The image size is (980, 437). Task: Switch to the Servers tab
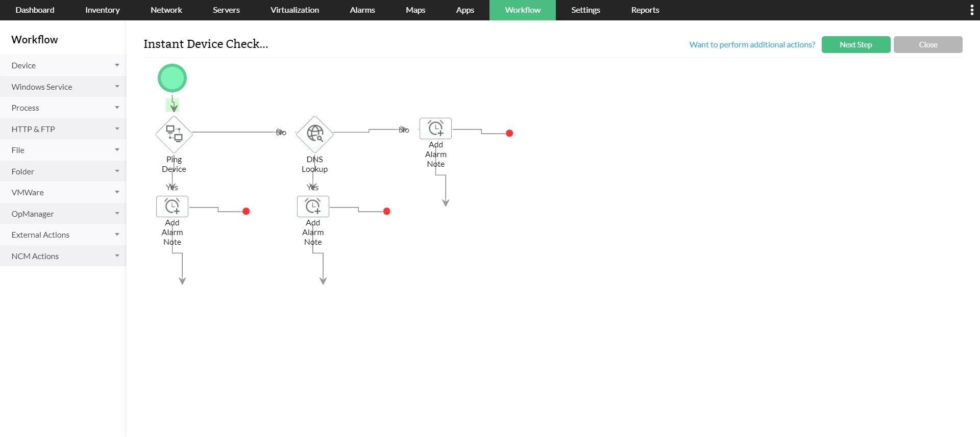click(x=226, y=10)
